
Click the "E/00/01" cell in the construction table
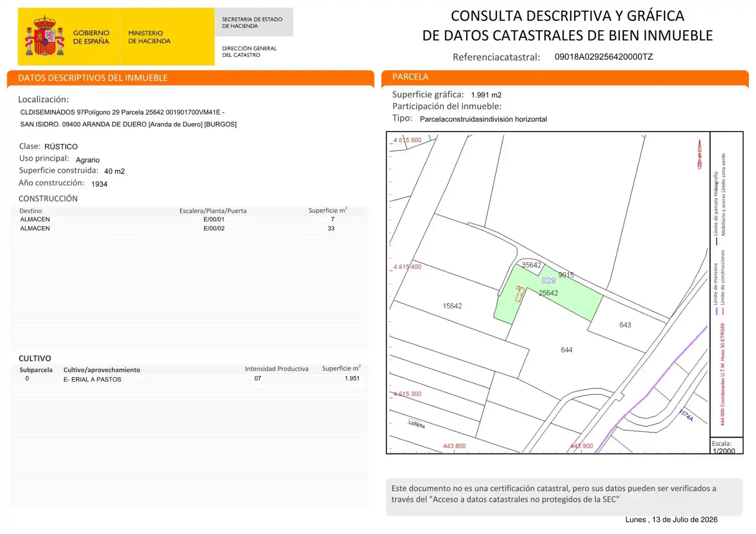click(x=214, y=219)
